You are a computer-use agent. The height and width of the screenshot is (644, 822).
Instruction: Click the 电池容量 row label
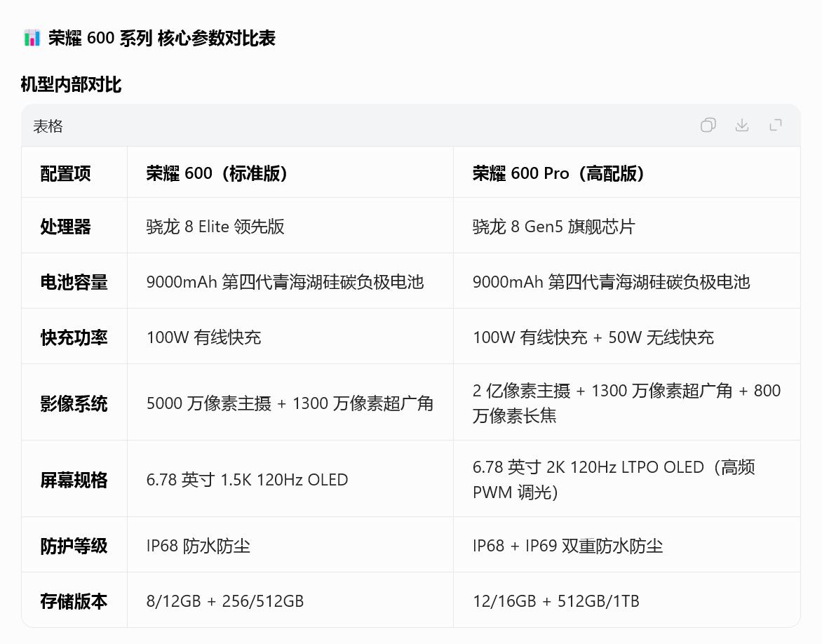pos(74,282)
